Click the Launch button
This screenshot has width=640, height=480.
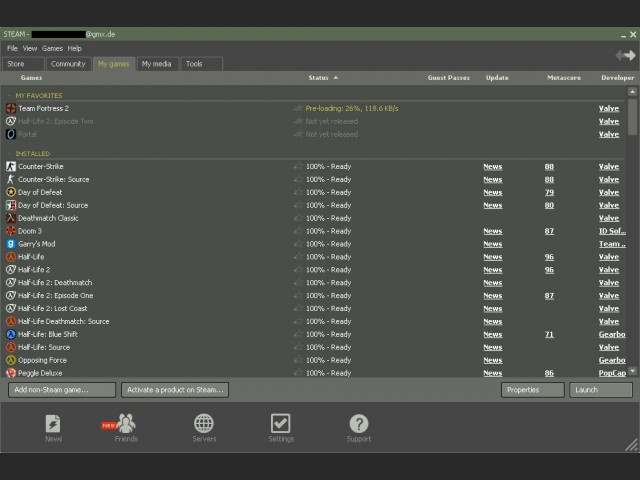pyautogui.click(x=601, y=390)
